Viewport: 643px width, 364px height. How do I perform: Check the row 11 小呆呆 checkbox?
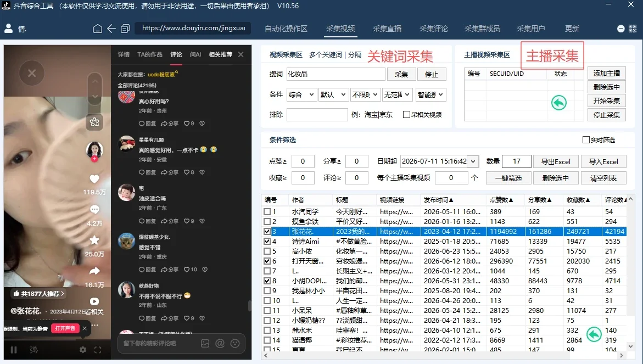pyautogui.click(x=267, y=311)
